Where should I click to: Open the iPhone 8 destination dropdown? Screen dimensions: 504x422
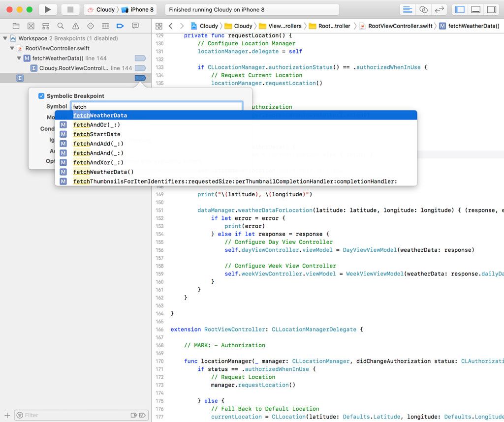pos(138,9)
